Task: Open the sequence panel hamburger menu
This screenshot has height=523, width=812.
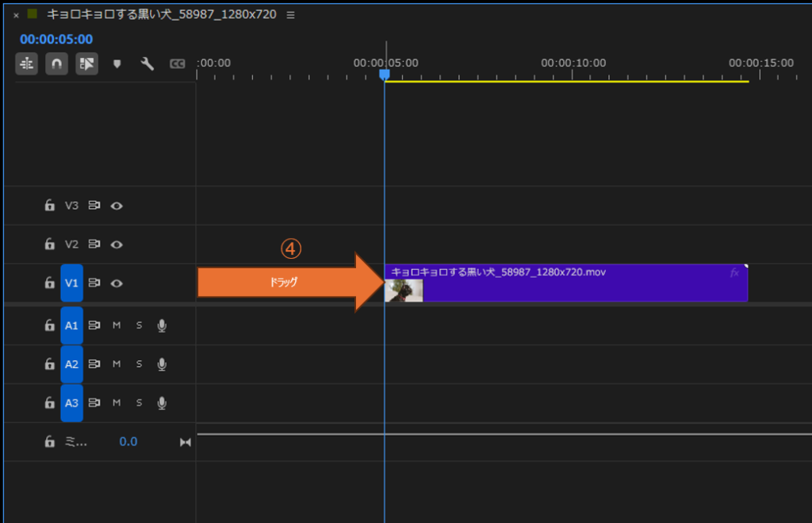Action: [290, 15]
